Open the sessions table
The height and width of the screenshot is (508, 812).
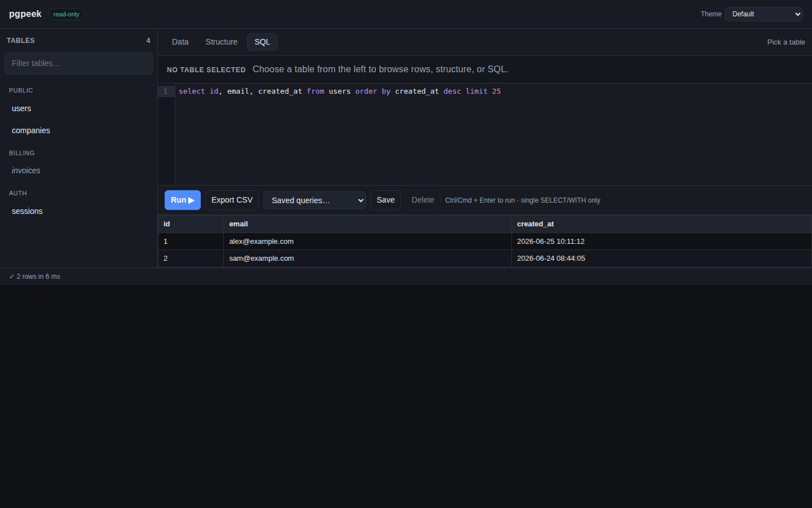[x=78, y=212]
